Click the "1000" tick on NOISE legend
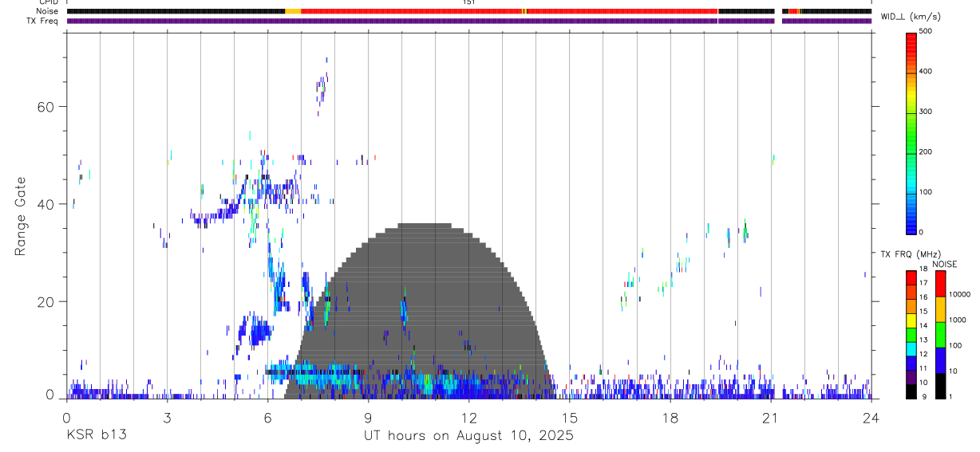Image resolution: width=980 pixels, height=452 pixels. click(957, 320)
